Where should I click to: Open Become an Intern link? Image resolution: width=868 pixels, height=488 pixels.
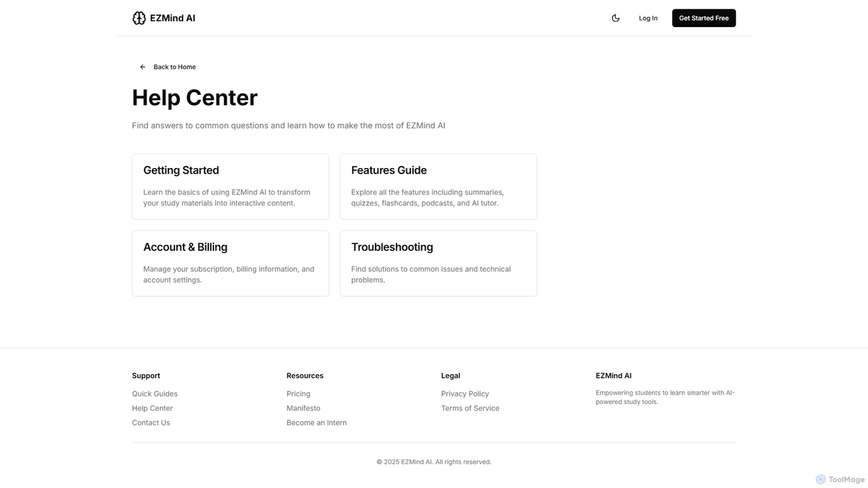point(317,423)
